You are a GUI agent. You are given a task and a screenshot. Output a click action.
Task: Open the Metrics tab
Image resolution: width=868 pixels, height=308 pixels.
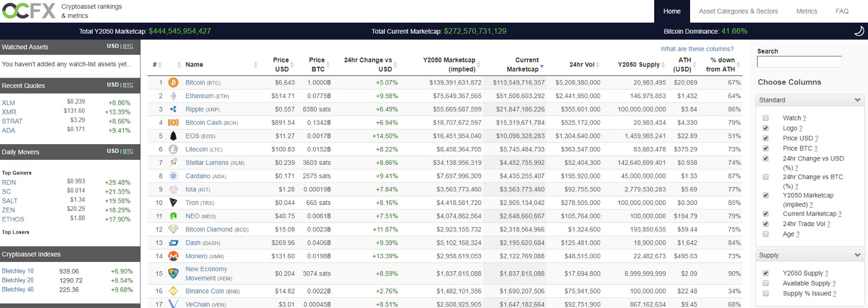pos(806,11)
